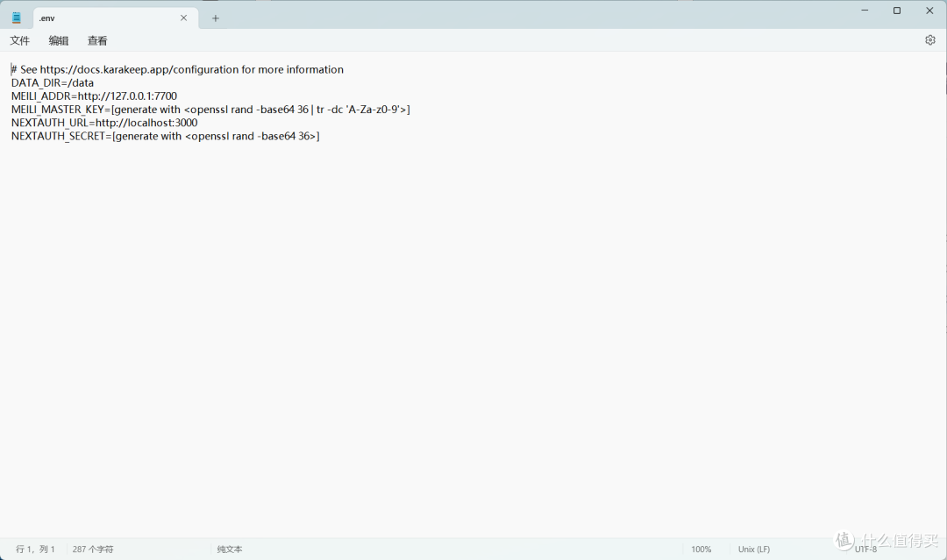Open the Unix (LF) line ending selector
The image size is (947, 560).
point(754,549)
